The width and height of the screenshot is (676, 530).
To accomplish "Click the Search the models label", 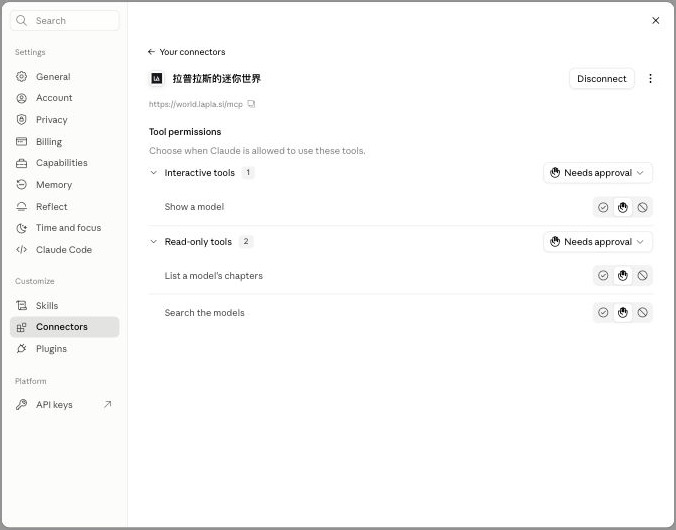I will click(204, 313).
